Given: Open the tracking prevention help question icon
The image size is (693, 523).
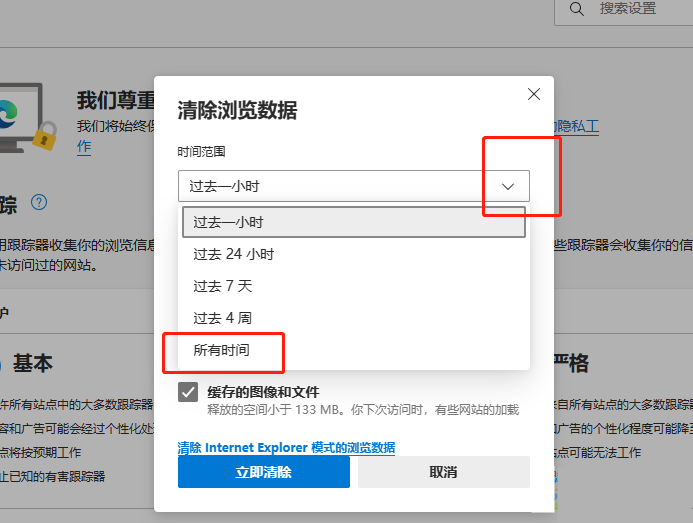Looking at the screenshot, I should point(39,202).
